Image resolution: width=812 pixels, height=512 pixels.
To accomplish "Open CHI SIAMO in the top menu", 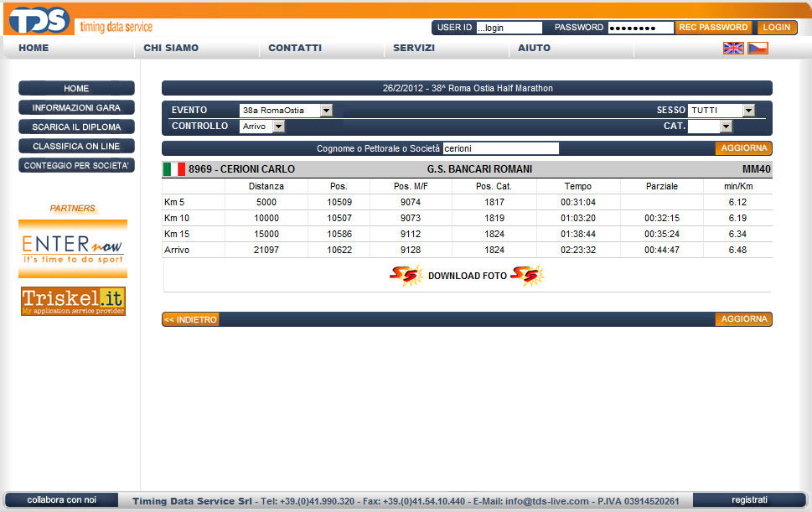I will coord(171,48).
